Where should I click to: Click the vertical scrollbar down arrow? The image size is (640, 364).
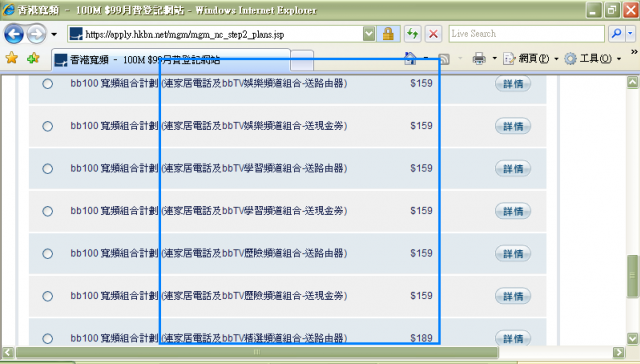click(632, 338)
